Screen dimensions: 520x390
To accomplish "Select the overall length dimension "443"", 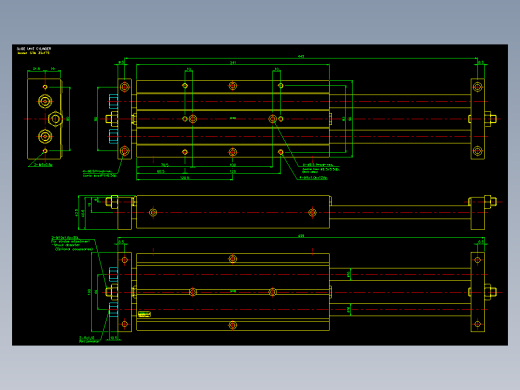I will 301,57.
